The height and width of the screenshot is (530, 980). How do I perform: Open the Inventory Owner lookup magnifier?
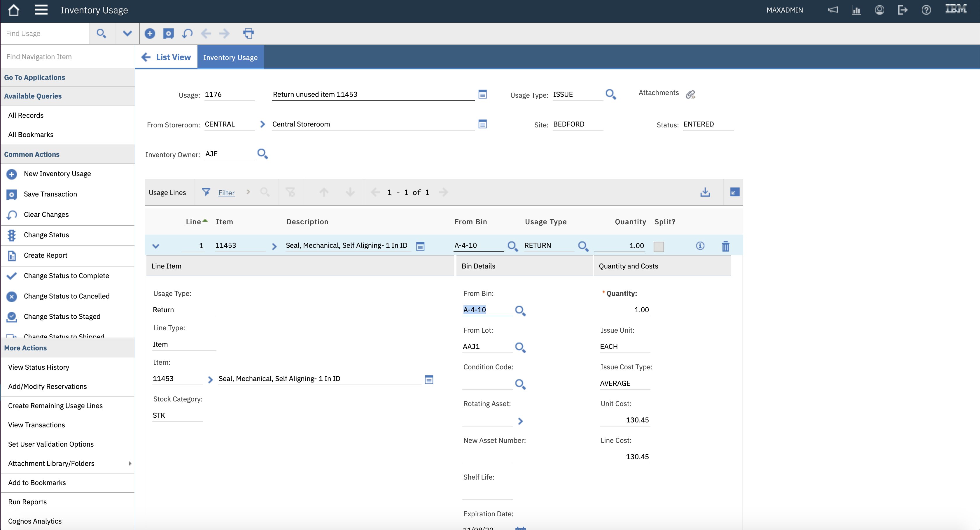[262, 154]
